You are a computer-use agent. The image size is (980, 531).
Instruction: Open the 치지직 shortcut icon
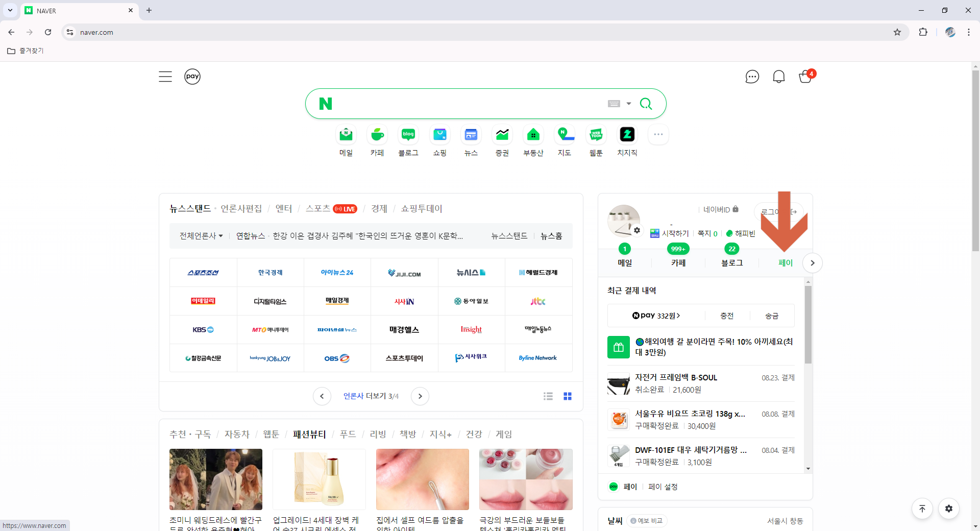pos(627,135)
